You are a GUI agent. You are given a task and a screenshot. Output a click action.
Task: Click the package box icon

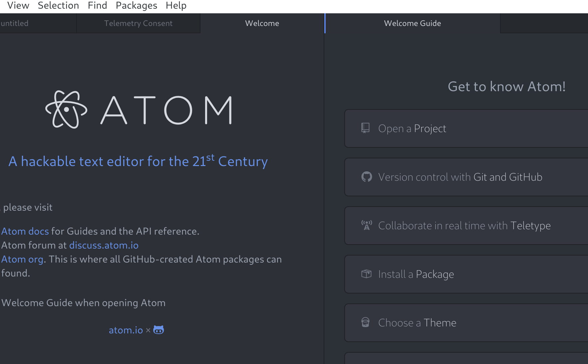click(366, 274)
